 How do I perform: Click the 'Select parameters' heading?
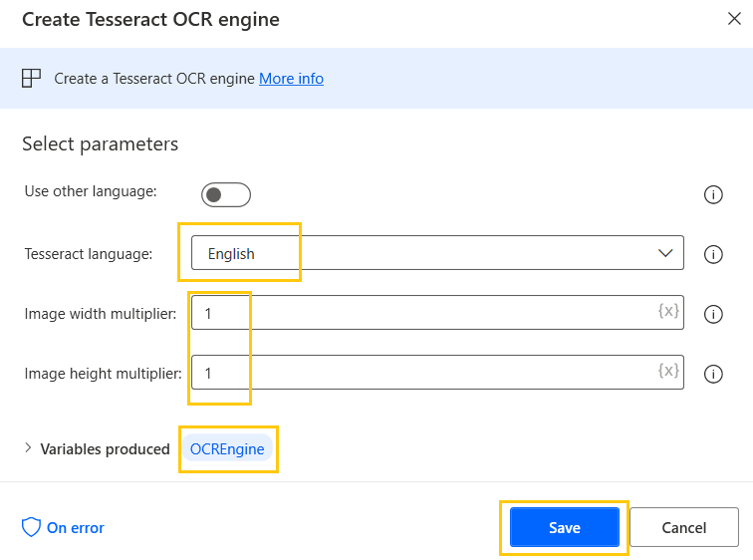click(100, 144)
